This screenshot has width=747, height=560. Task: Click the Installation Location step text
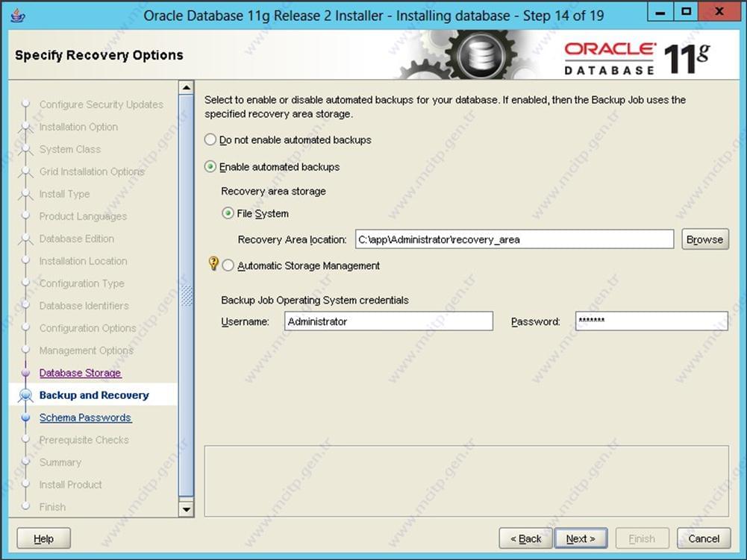point(83,261)
